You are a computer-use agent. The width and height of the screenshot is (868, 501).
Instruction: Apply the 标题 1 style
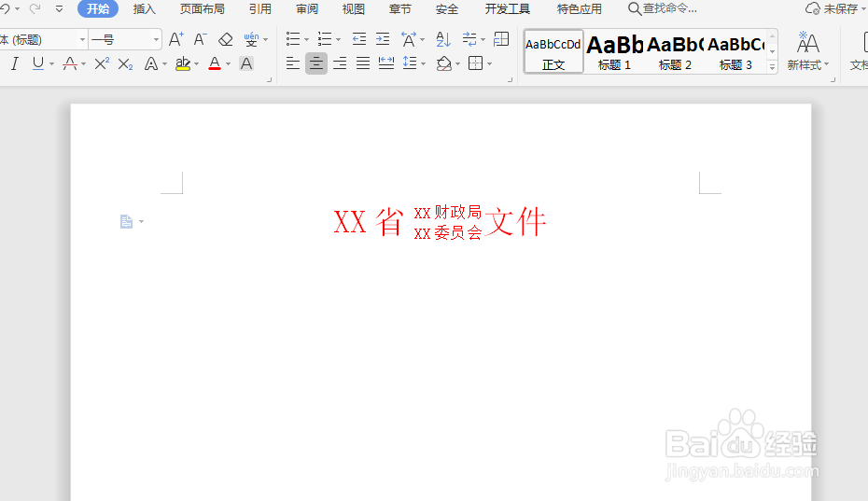(614, 51)
